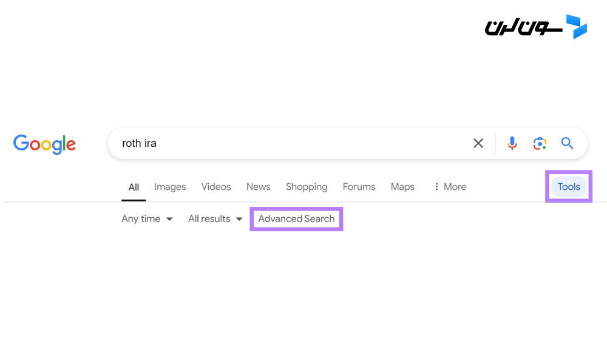This screenshot has width=607, height=364.
Task: Open the Advanced Search link
Action: tap(296, 219)
